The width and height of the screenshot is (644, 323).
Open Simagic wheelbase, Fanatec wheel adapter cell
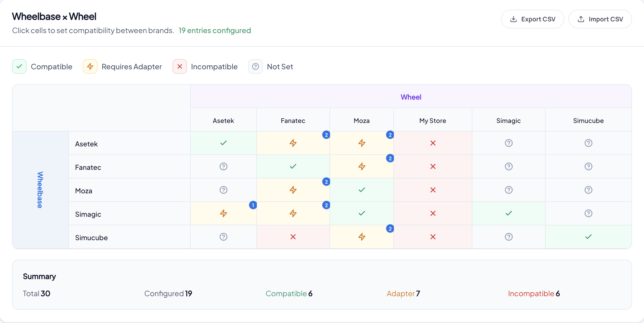pos(293,213)
